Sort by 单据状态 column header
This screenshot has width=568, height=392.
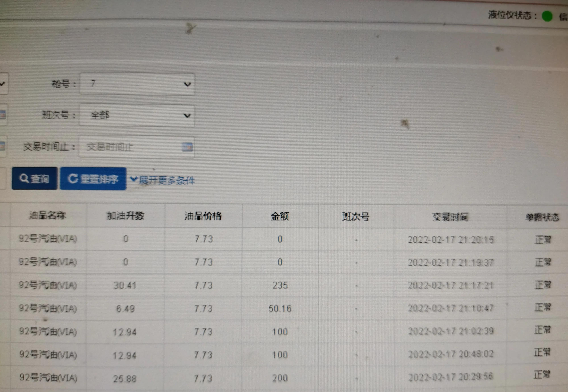542,217
